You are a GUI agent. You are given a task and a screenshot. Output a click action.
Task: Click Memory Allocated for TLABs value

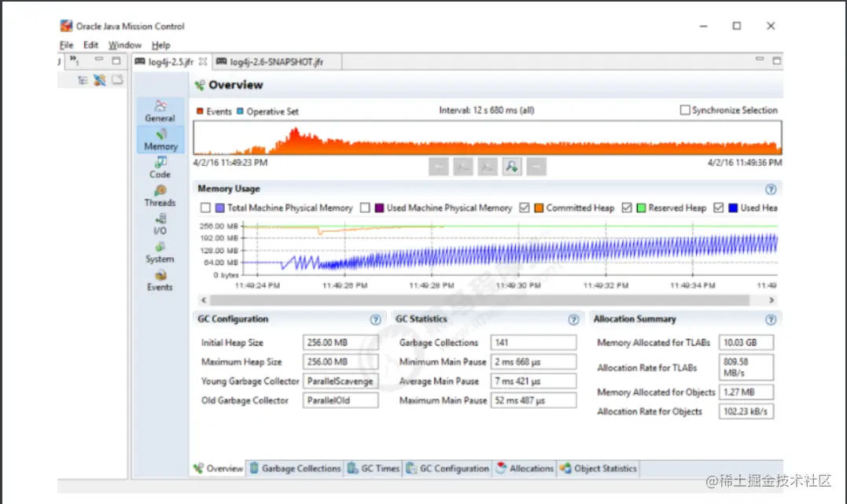[746, 343]
